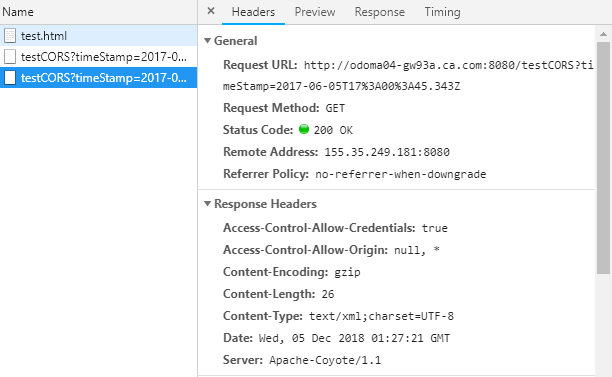Select the first testCORS request row
The image size is (612, 377).
click(98, 57)
